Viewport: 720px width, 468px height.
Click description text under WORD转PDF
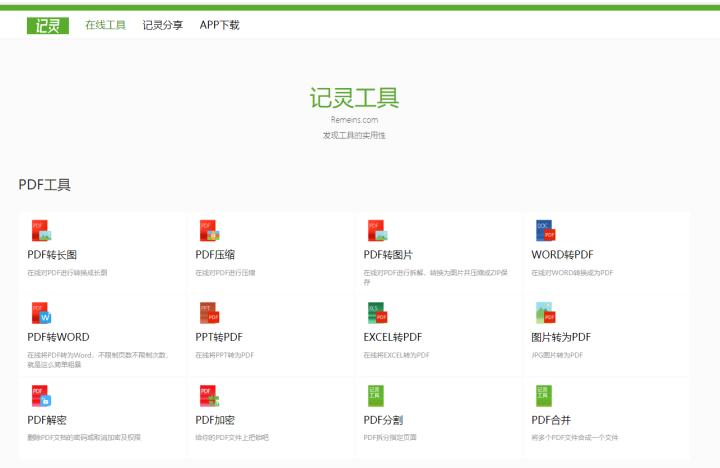coord(572,272)
